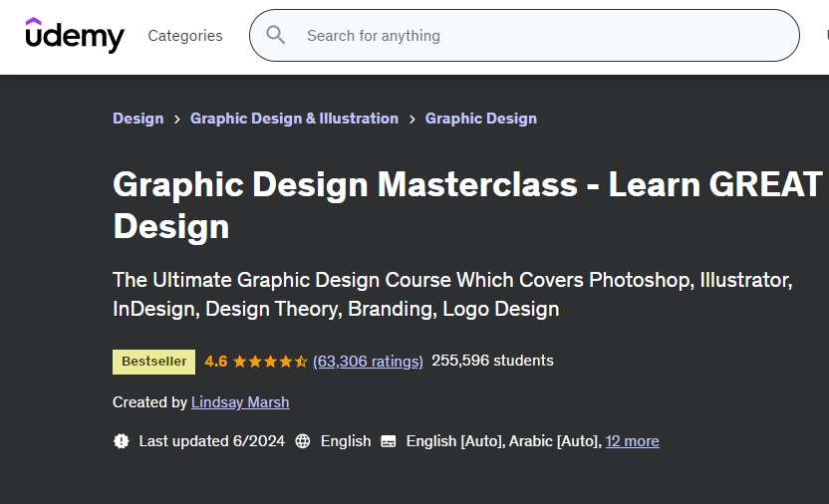Go to the Design breadcrumb category

coord(138,119)
